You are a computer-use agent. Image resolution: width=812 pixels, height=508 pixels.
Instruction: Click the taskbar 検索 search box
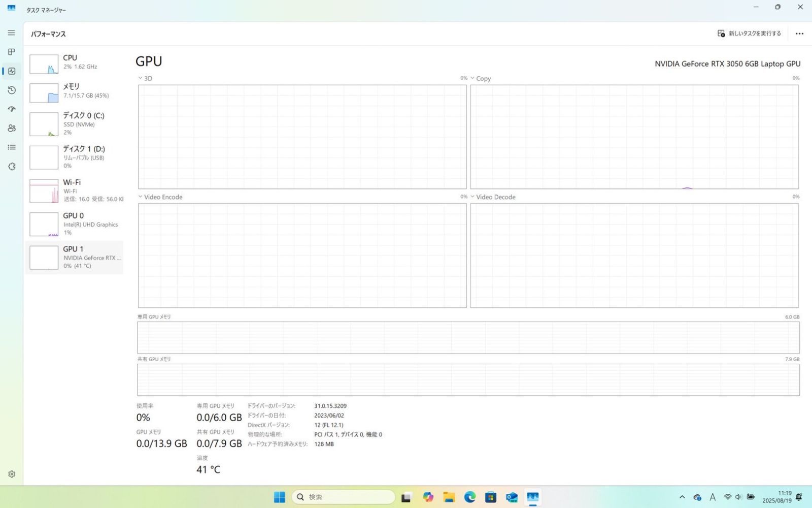coord(344,497)
